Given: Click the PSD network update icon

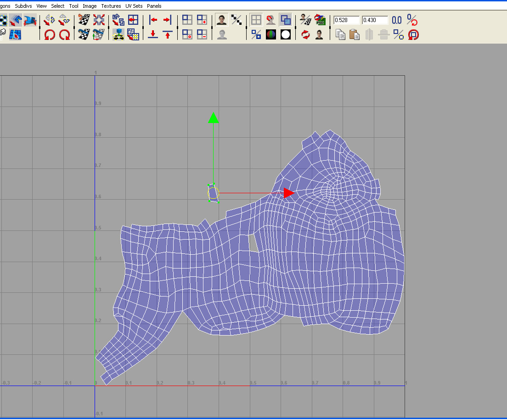Looking at the screenshot, I should click(x=320, y=20).
